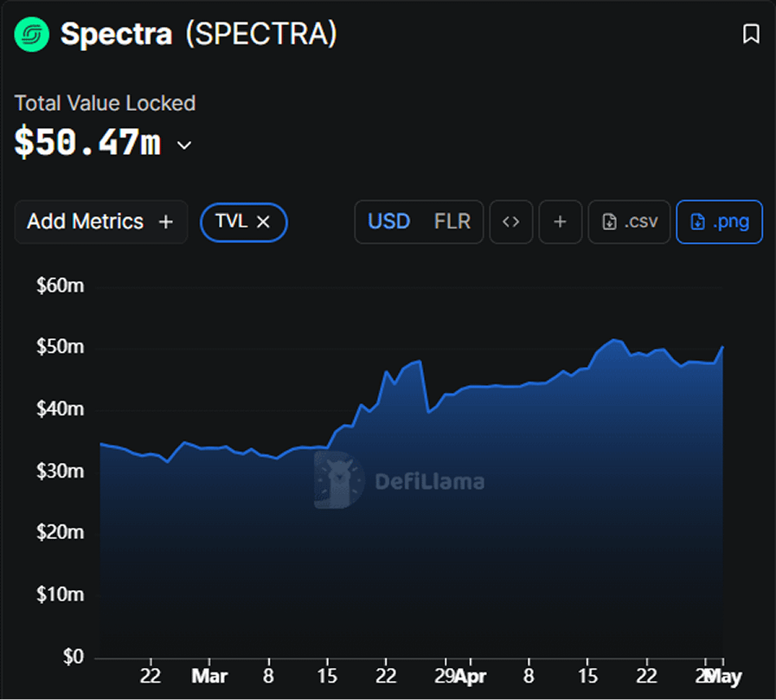
Task: Download the chart data as .csv
Action: [629, 222]
